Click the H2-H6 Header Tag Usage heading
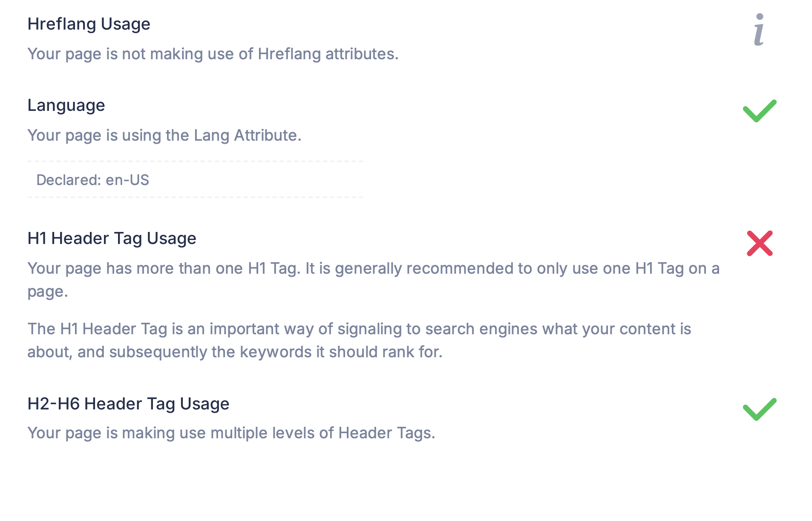Screen dimensions: 812x521 pos(128,404)
